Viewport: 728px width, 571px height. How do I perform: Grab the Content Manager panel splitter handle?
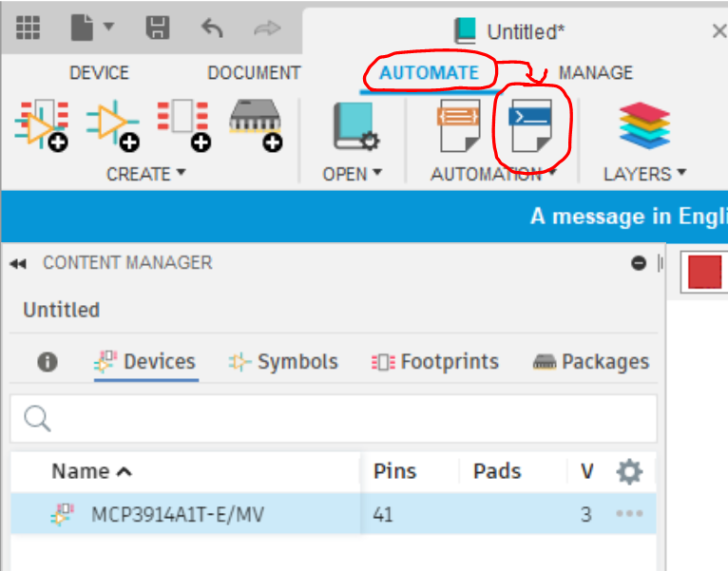point(661,263)
